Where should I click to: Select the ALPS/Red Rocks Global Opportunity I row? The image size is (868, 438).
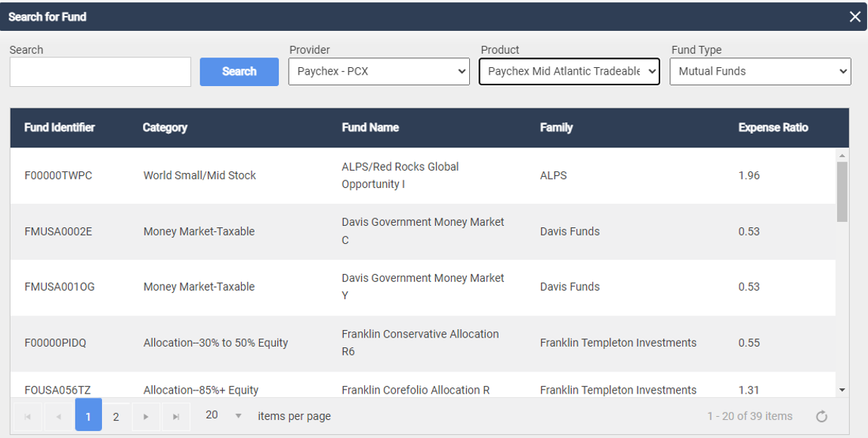click(x=422, y=175)
